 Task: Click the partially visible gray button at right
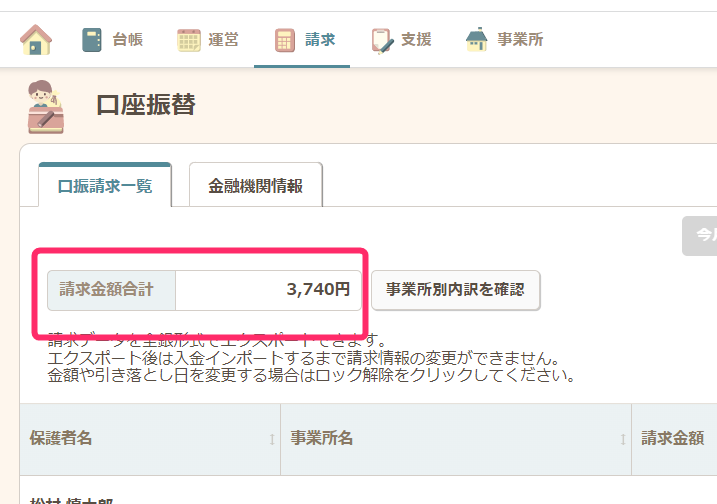[x=700, y=236]
